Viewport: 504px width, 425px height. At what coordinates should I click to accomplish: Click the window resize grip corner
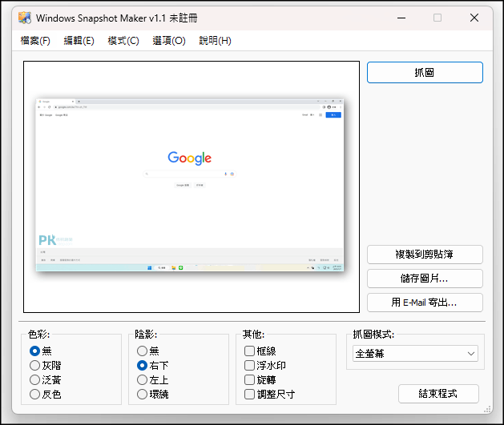pos(487,409)
